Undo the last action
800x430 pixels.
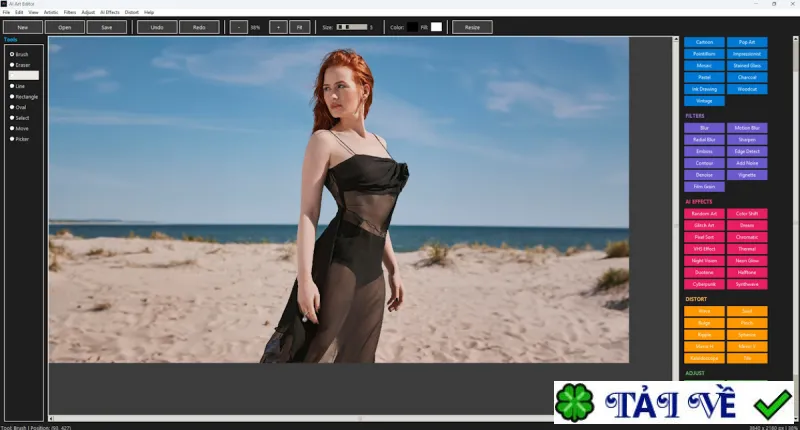click(157, 27)
